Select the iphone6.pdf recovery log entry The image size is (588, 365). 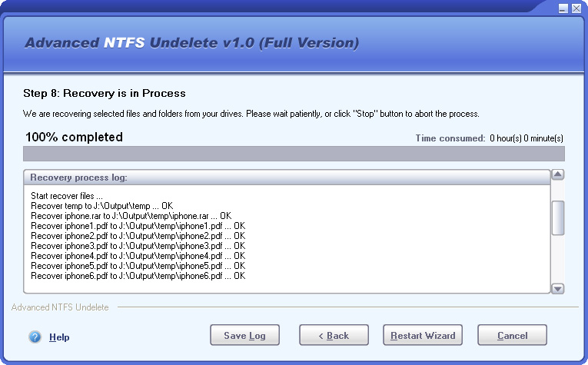coord(138,276)
